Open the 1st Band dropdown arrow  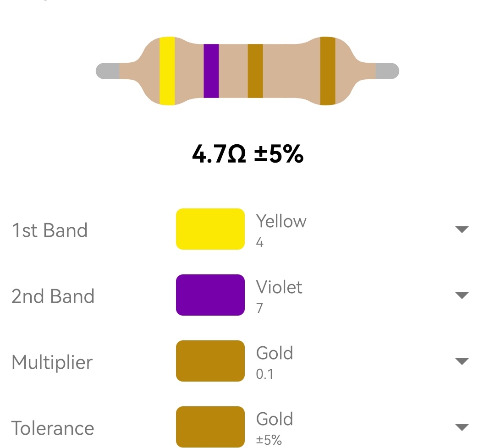462,229
